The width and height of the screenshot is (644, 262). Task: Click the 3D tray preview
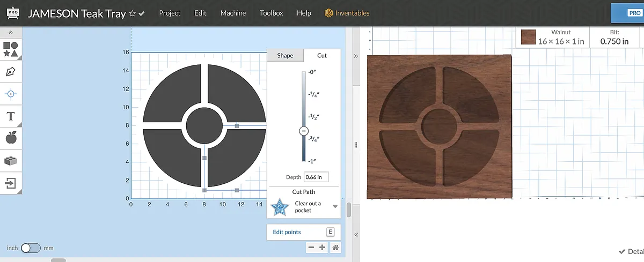(x=439, y=126)
